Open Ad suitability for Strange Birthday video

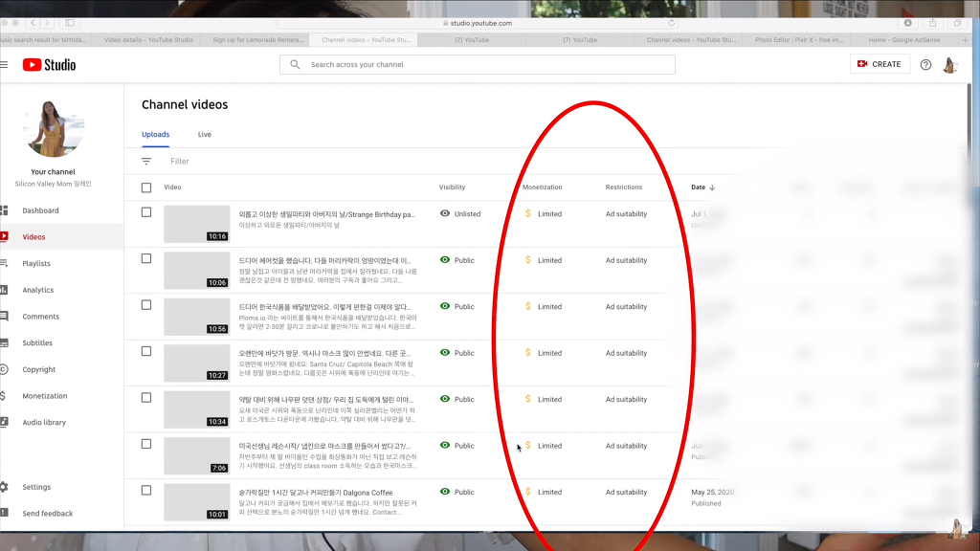click(x=626, y=213)
